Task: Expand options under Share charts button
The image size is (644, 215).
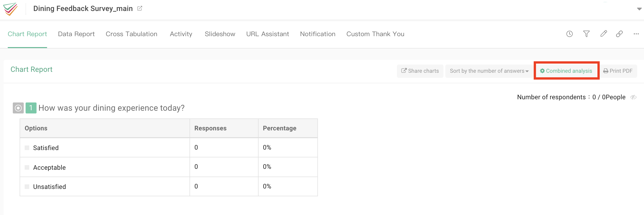Action: coord(420,71)
